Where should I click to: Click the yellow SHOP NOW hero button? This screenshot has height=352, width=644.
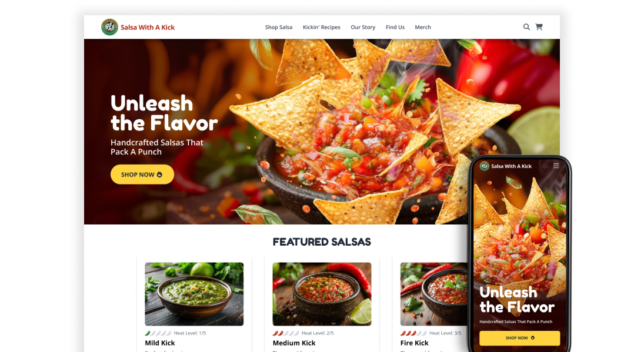tap(142, 175)
